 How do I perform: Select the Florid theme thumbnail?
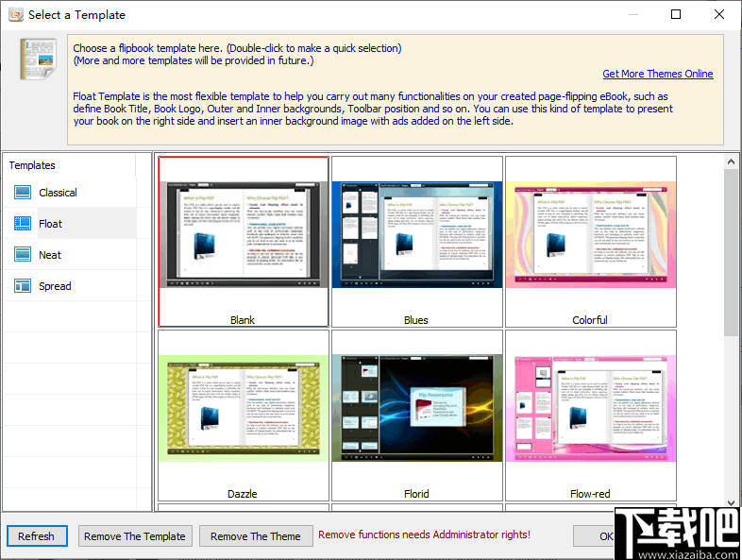pos(417,409)
